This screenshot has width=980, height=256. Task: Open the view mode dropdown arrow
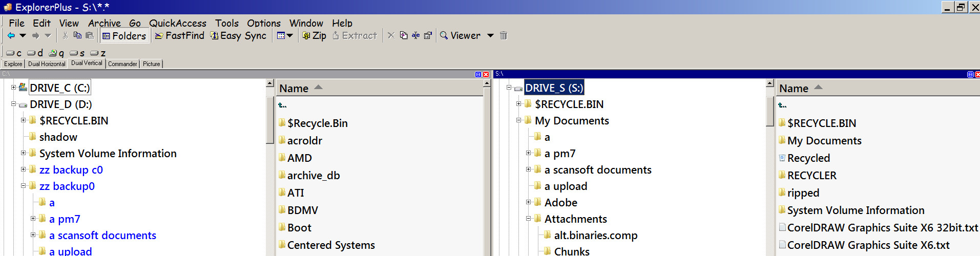point(290,35)
